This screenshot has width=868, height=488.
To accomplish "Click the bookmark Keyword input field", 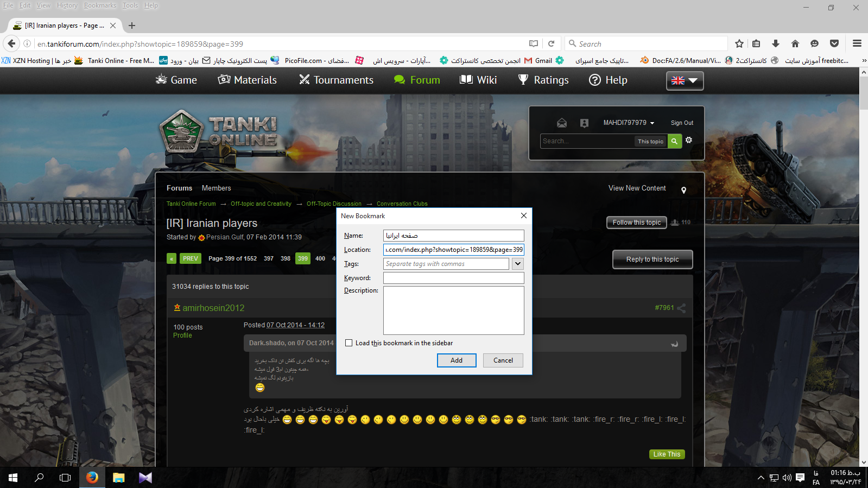I will coord(453,278).
